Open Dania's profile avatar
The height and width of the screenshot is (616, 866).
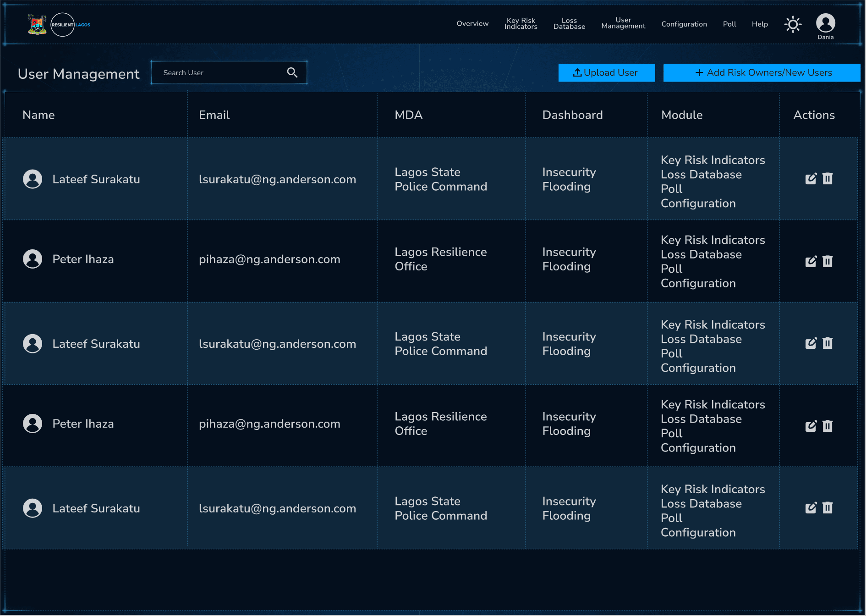tap(825, 23)
